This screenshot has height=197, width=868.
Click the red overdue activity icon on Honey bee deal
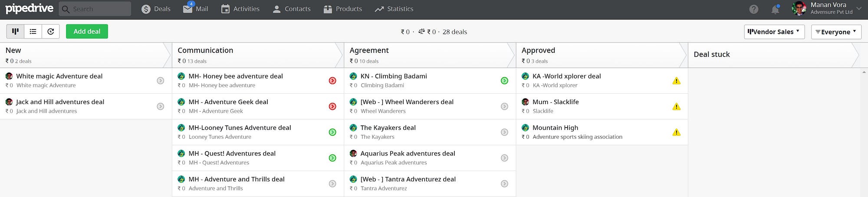pyautogui.click(x=332, y=81)
